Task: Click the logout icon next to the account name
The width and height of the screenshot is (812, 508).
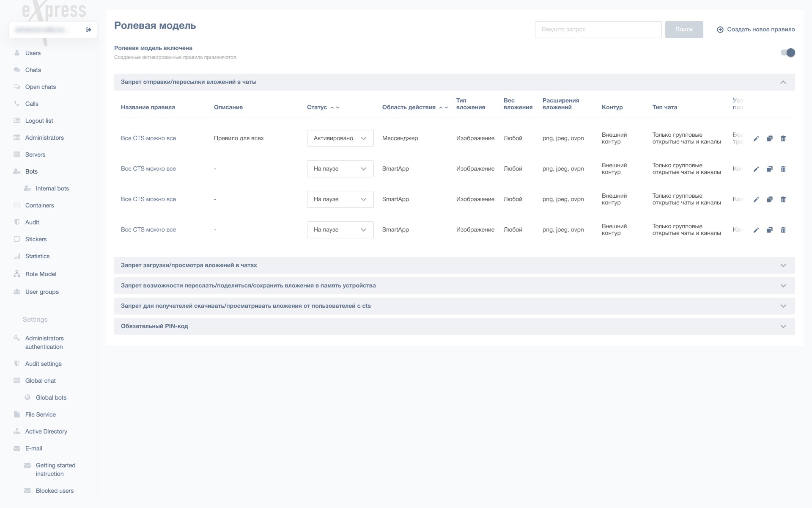Action: pyautogui.click(x=88, y=30)
